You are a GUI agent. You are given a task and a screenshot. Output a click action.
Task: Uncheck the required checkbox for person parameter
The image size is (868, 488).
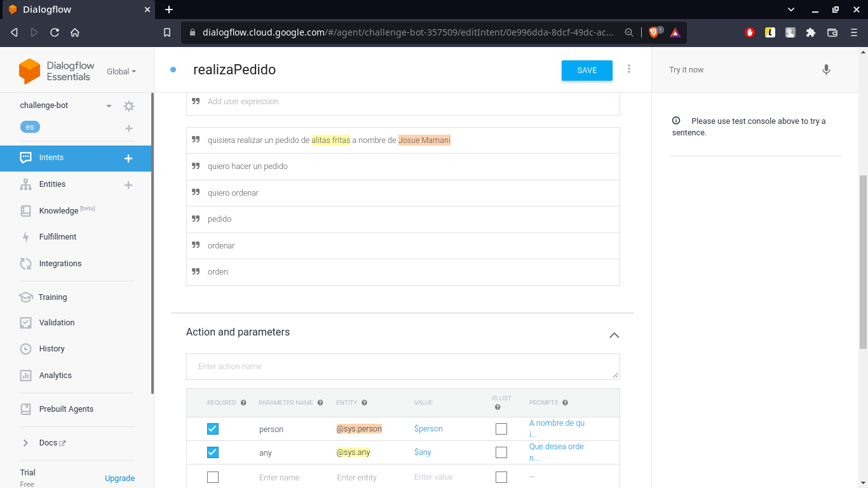(x=213, y=429)
